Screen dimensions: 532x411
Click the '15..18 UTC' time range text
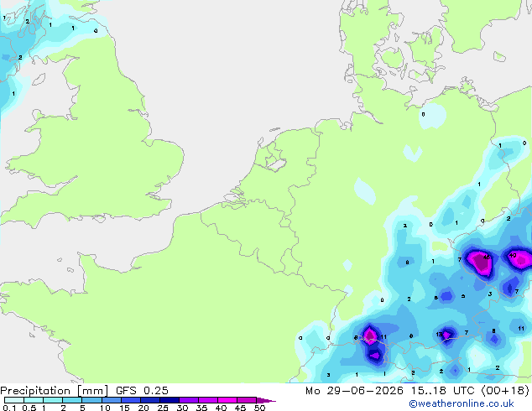(442, 391)
